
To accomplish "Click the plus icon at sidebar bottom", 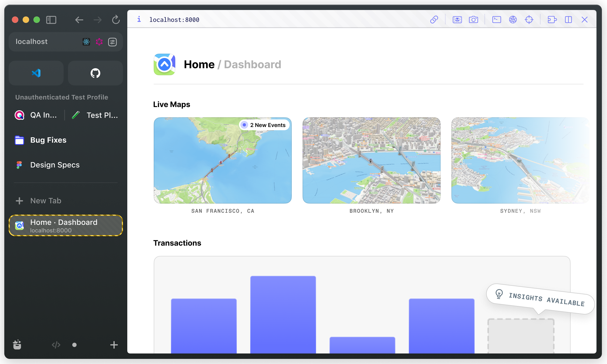I will [114, 345].
